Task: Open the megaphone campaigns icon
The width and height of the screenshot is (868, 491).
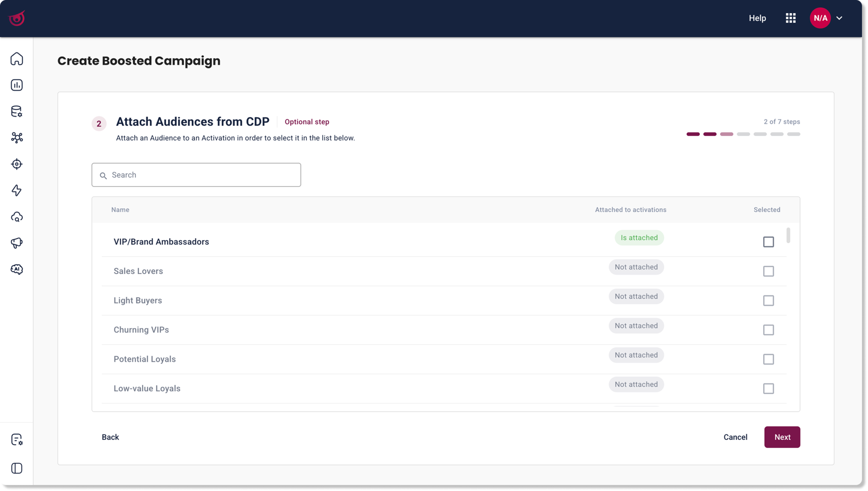Action: (x=17, y=243)
